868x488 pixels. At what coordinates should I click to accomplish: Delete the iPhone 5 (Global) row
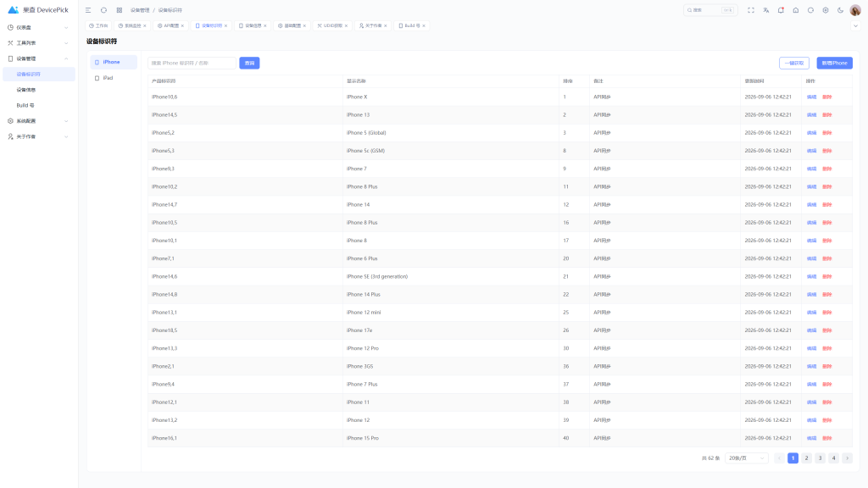point(826,133)
